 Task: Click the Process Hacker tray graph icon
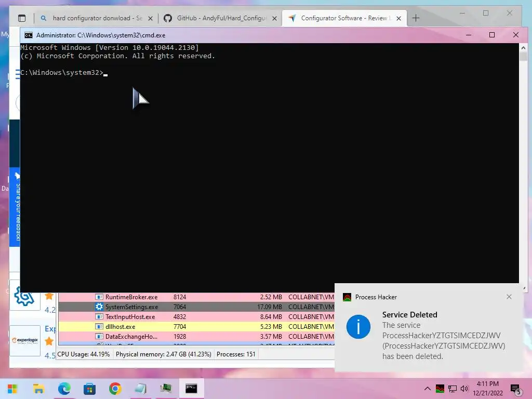pyautogui.click(x=440, y=389)
